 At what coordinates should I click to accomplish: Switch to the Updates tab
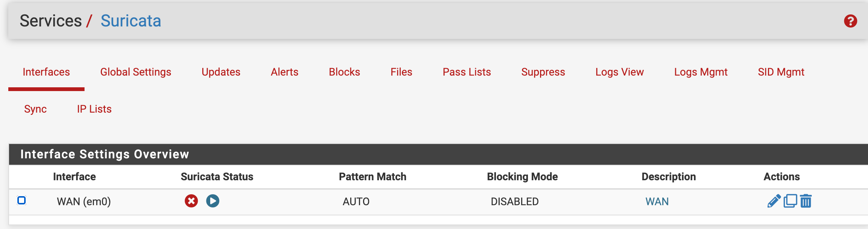[x=221, y=72]
